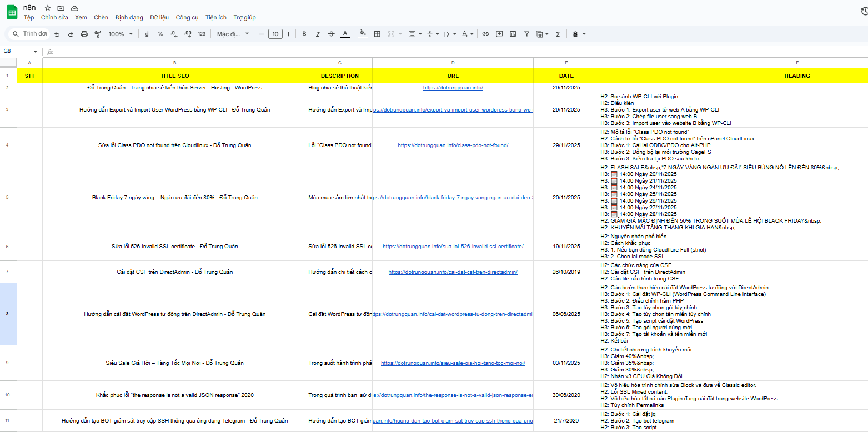Open the link https://dotrungquan.info/
The width and height of the screenshot is (868, 432).
[453, 87]
